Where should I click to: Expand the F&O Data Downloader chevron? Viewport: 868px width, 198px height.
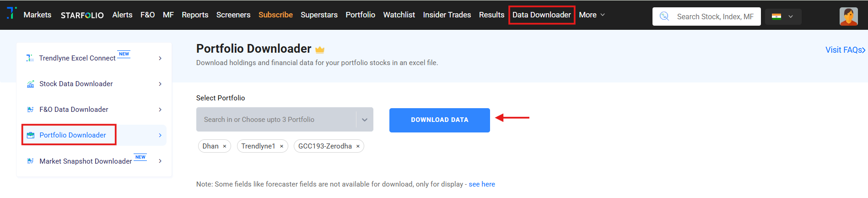[160, 110]
